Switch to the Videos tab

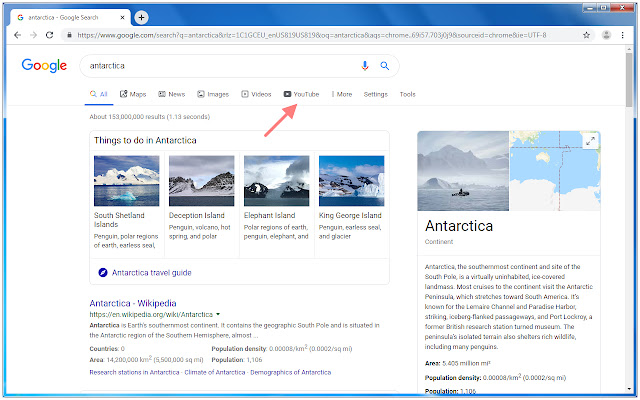[x=256, y=94]
